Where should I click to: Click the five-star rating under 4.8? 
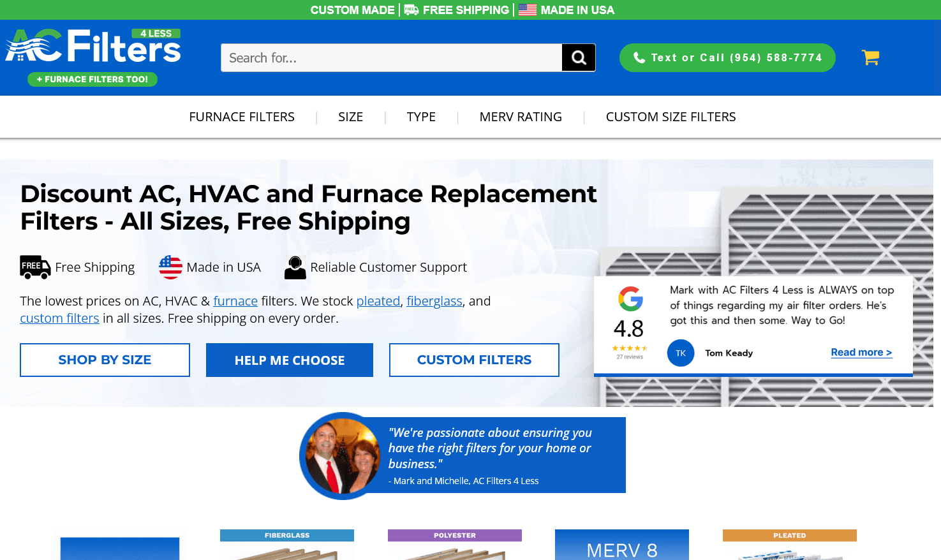pos(630,348)
